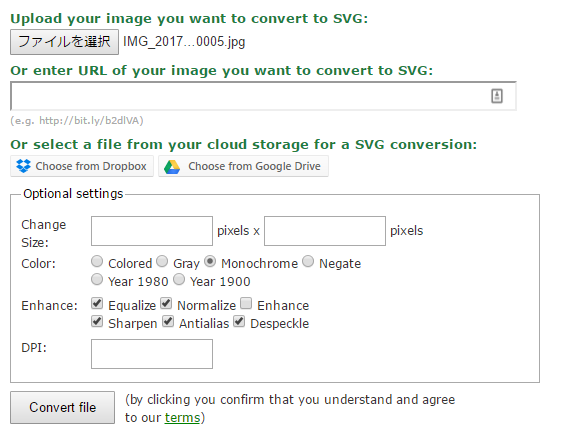Click the image URL input field
563x445 pixels.
[263, 96]
